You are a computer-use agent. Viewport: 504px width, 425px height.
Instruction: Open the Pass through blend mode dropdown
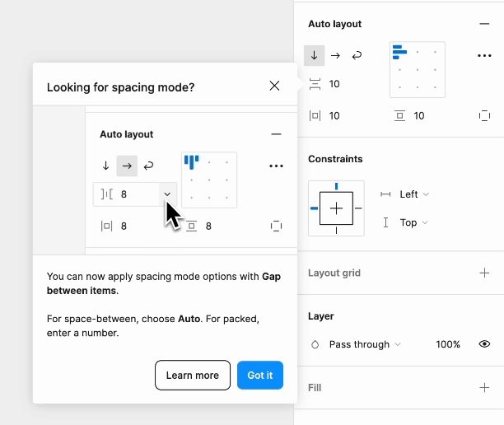(x=365, y=344)
